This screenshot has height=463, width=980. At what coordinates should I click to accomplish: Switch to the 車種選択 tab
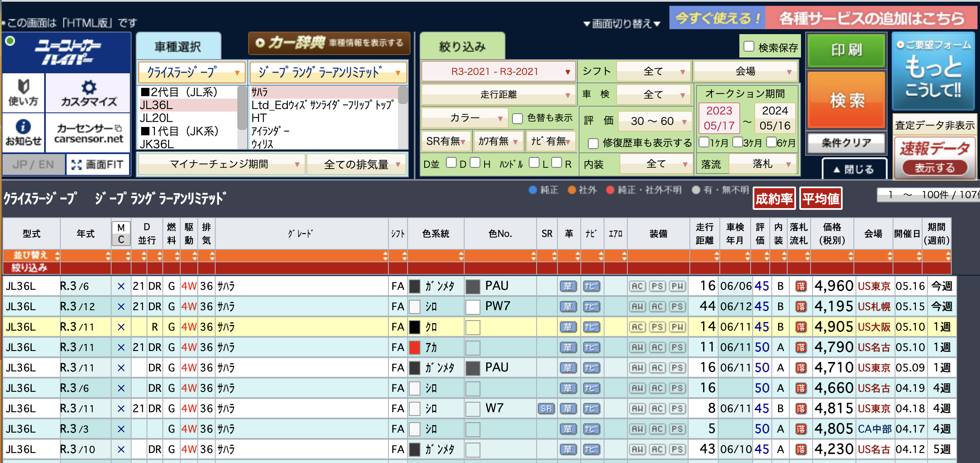coord(178,46)
